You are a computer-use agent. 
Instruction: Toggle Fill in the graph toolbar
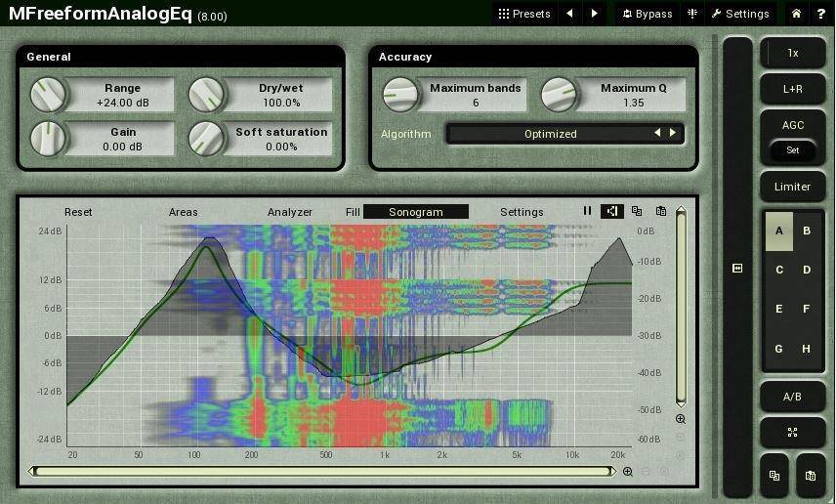[353, 212]
